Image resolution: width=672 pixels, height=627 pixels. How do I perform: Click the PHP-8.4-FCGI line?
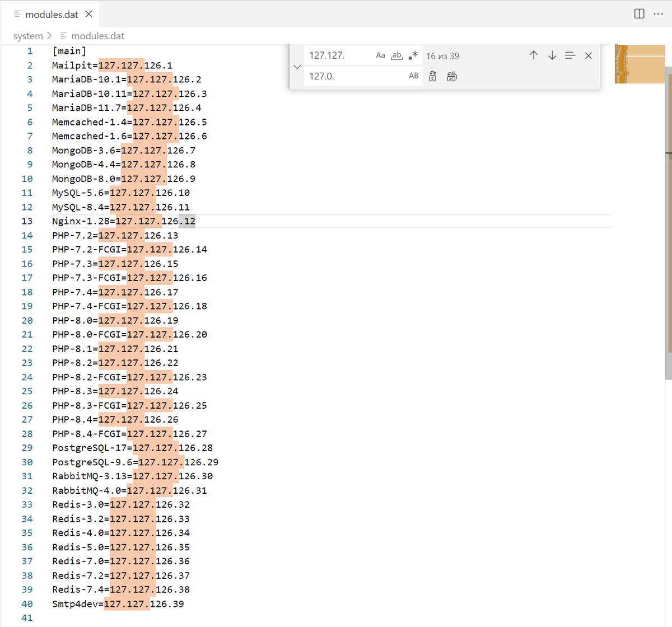tap(129, 434)
